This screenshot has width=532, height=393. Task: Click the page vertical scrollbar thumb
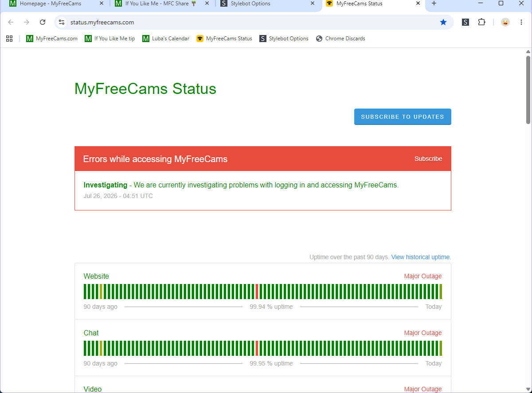coord(528,90)
